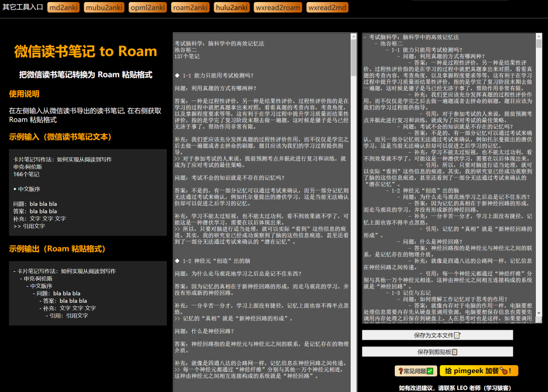Click subtitle 把微信读书笔记转换为 Roam 粘贴格式
This screenshot has width=548, height=392.
tap(86, 75)
